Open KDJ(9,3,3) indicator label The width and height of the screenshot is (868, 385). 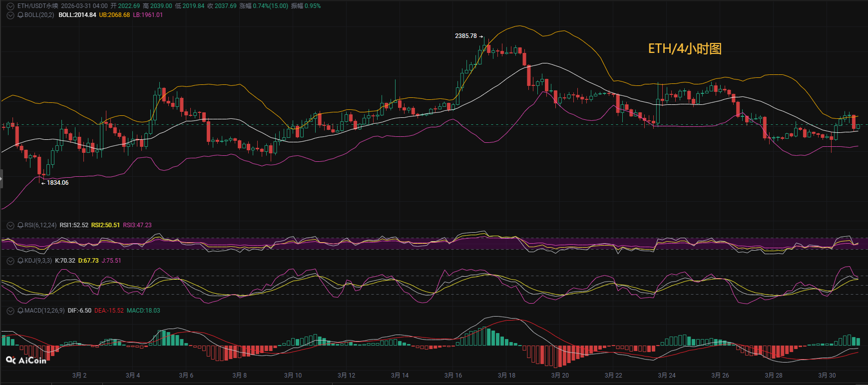(x=38, y=261)
